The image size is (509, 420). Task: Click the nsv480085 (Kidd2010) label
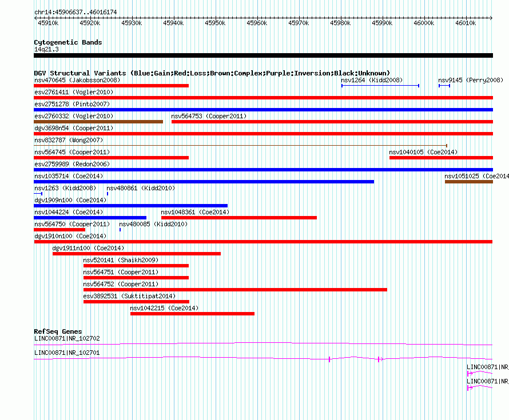(x=153, y=224)
